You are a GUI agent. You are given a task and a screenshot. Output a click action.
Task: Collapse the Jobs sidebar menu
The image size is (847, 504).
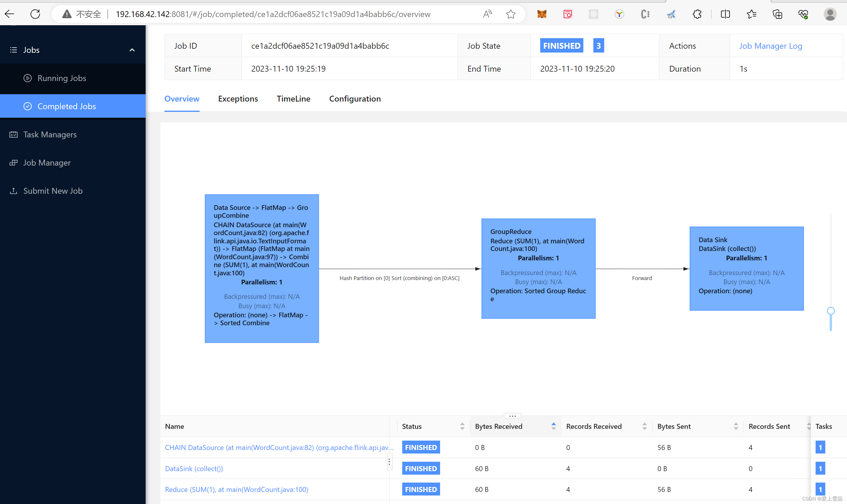point(132,50)
